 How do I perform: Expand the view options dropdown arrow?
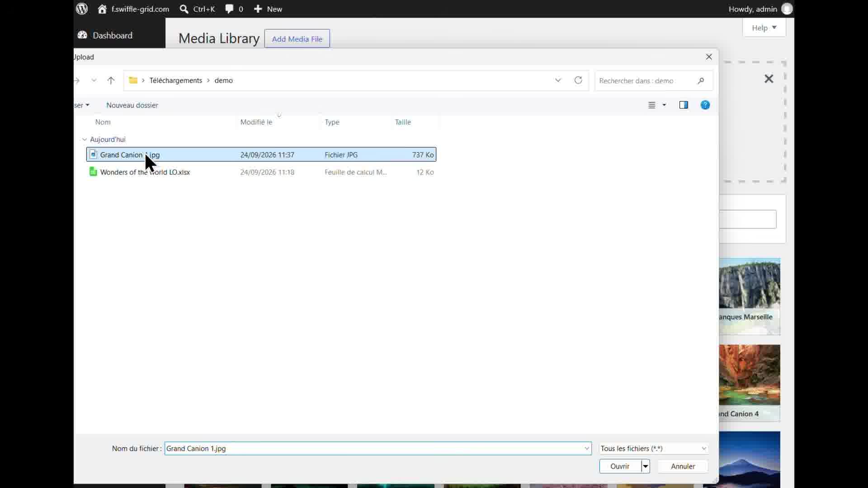(664, 105)
